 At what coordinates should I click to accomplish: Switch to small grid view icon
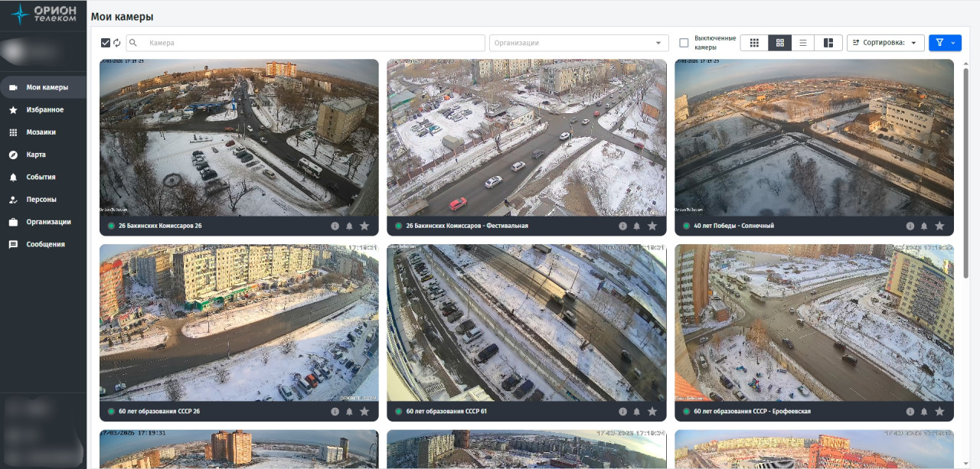click(x=754, y=43)
